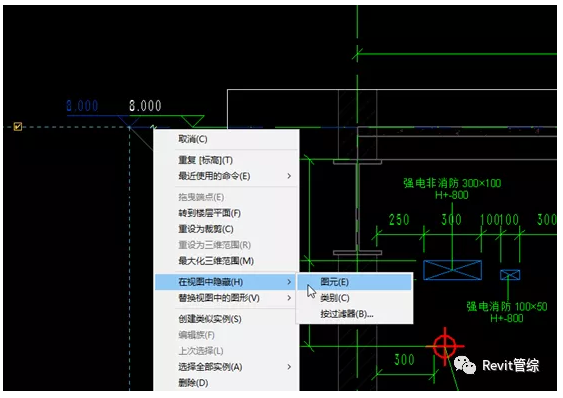Click the blue 8.000 level value
563x398 pixels.
click(82, 106)
